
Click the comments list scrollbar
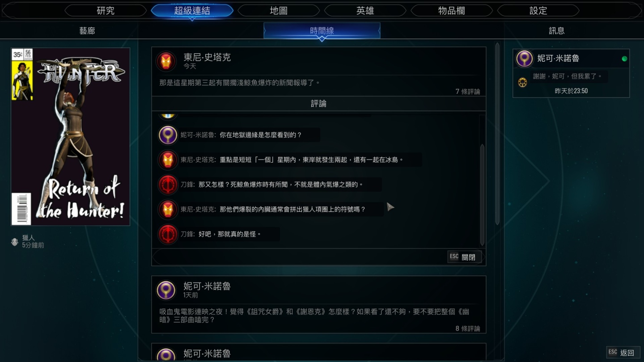coord(482,194)
